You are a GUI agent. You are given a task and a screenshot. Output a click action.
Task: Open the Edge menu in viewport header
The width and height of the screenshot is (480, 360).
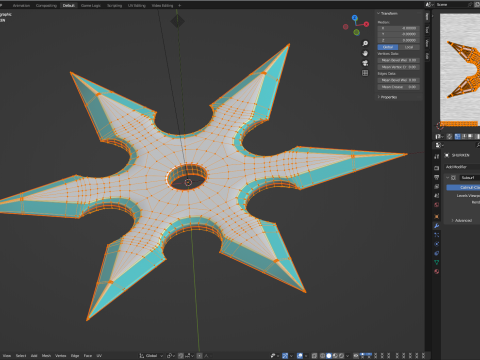(75, 356)
